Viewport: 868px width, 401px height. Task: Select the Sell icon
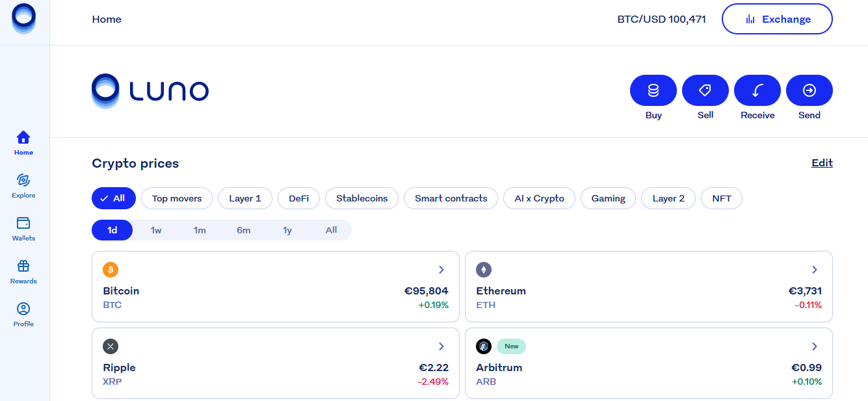(x=705, y=90)
